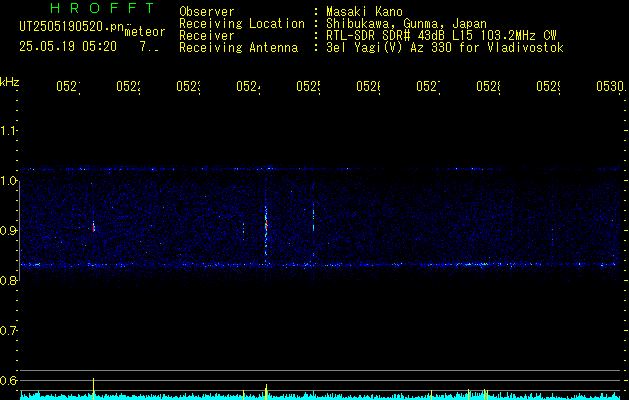Image resolution: width=629 pixels, height=400 pixels.
Task: Click the 1.0 kHz axis tick label
Action: click(x=8, y=181)
